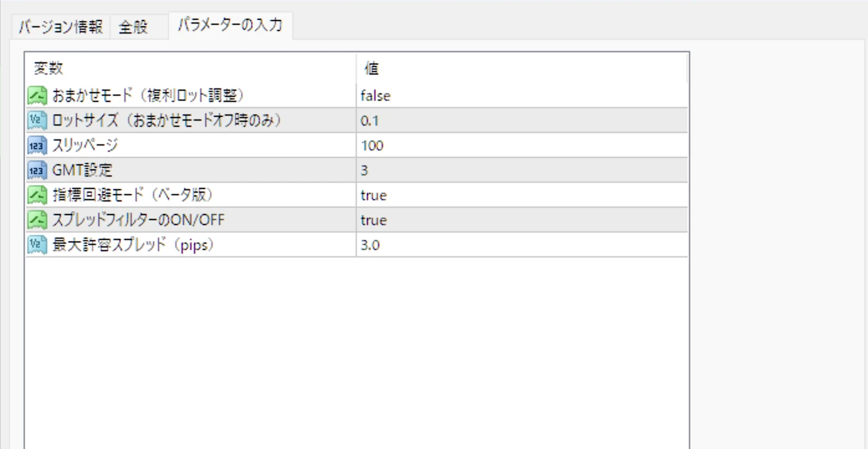Open the 全般 tab

click(x=133, y=28)
